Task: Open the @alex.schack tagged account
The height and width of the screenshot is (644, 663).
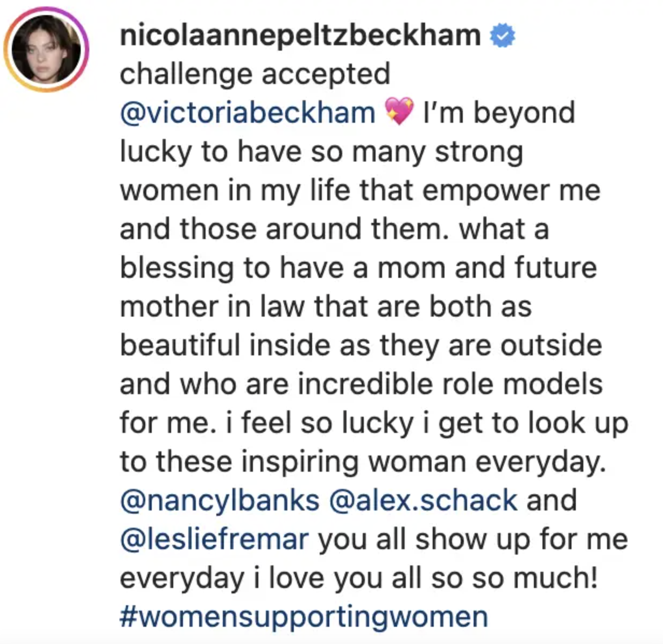Action: (x=423, y=501)
